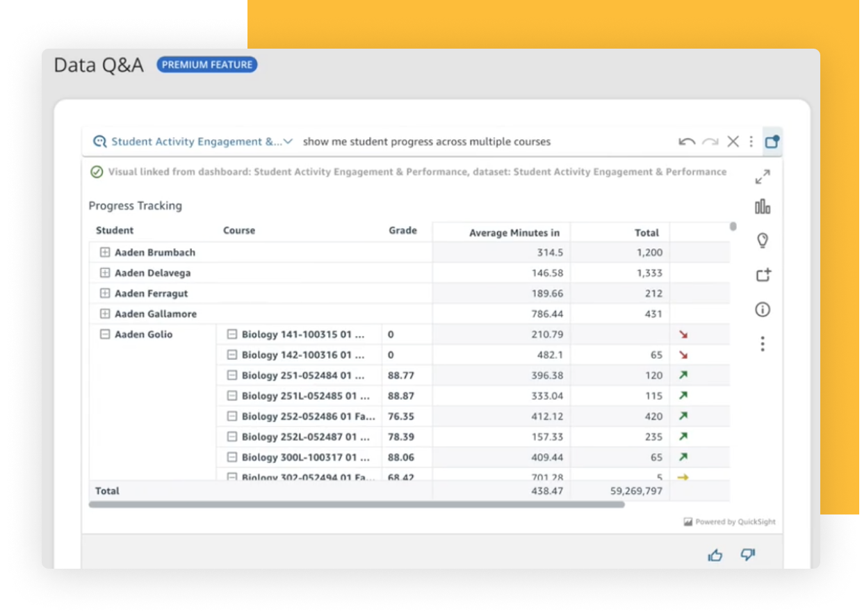The height and width of the screenshot is (616, 862).
Task: Clear the question with the X icon
Action: [x=733, y=142]
